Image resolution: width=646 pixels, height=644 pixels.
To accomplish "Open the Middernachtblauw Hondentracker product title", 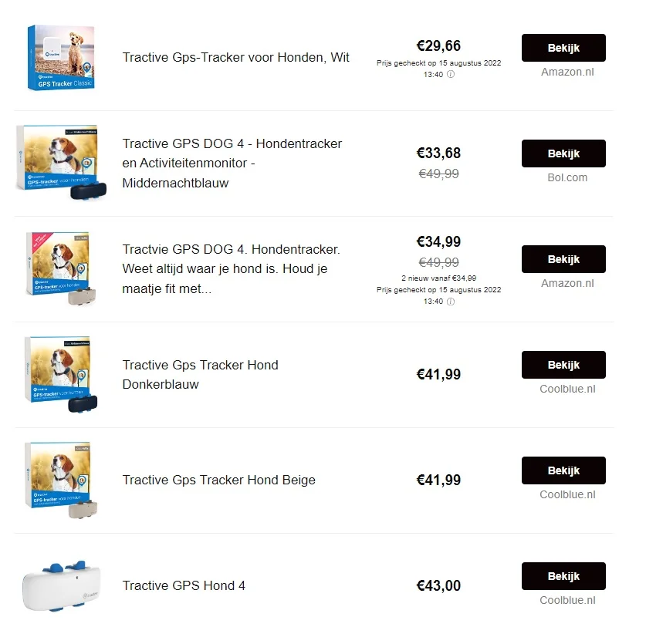I will pyautogui.click(x=232, y=164).
